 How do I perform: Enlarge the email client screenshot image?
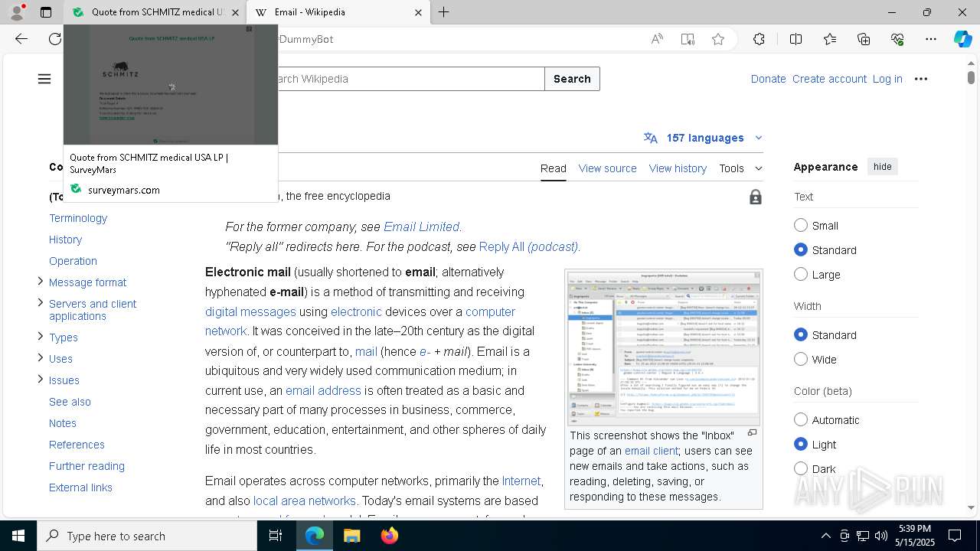752,433
